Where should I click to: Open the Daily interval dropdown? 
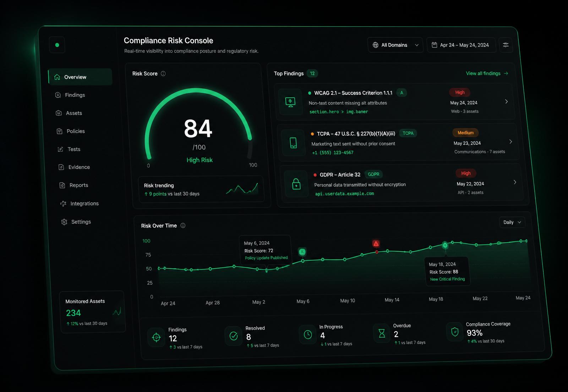coord(512,222)
